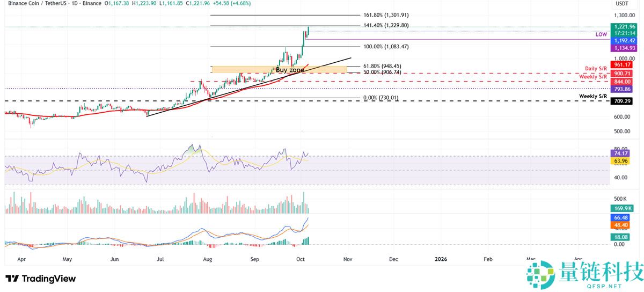Click the Oct label on the time axis
644x292 pixels.
click(302, 259)
